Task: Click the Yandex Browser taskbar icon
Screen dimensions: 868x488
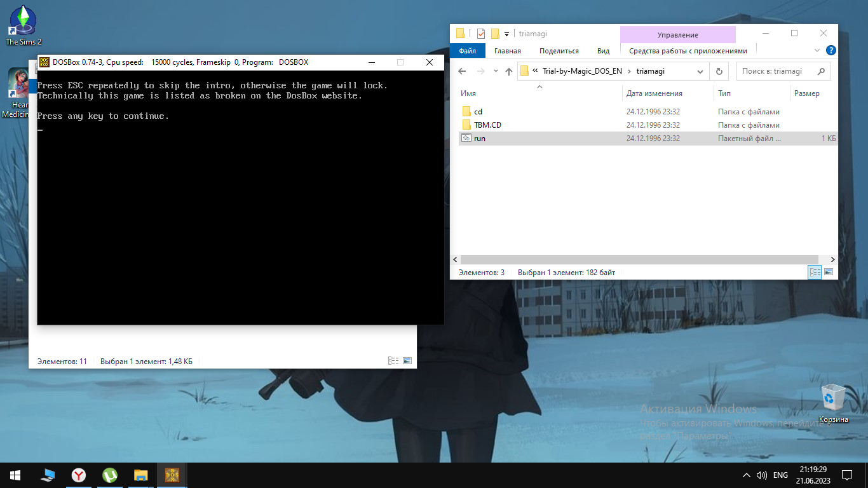Action: click(x=79, y=475)
